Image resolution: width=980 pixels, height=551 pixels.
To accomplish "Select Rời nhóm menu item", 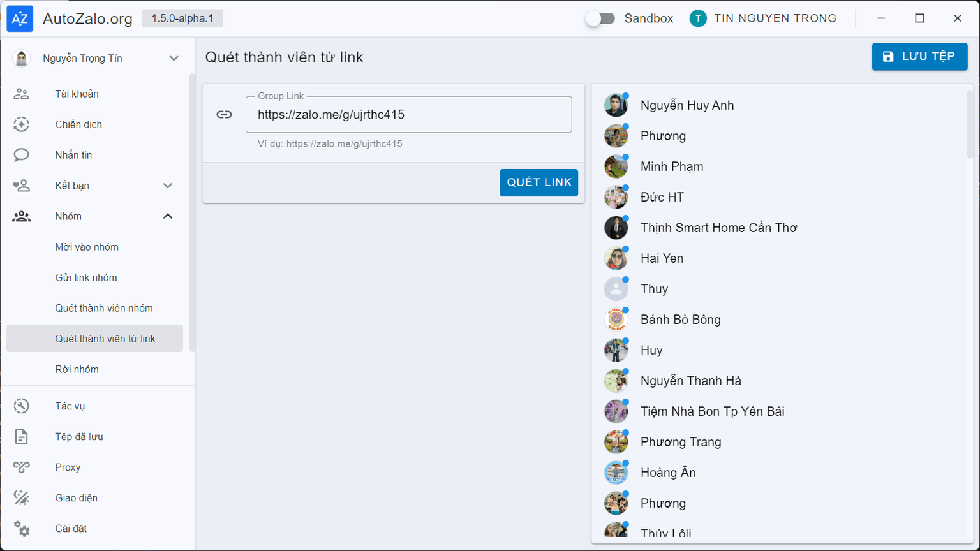I will click(x=94, y=369).
